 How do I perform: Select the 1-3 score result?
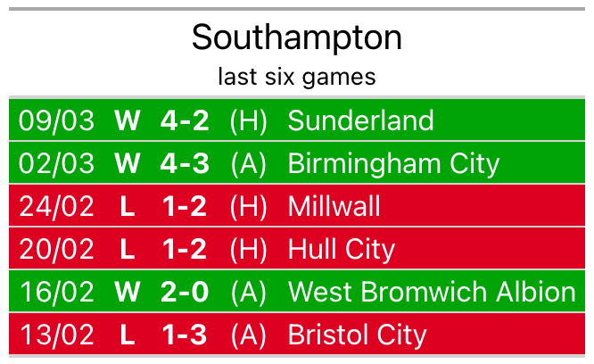[x=185, y=335]
